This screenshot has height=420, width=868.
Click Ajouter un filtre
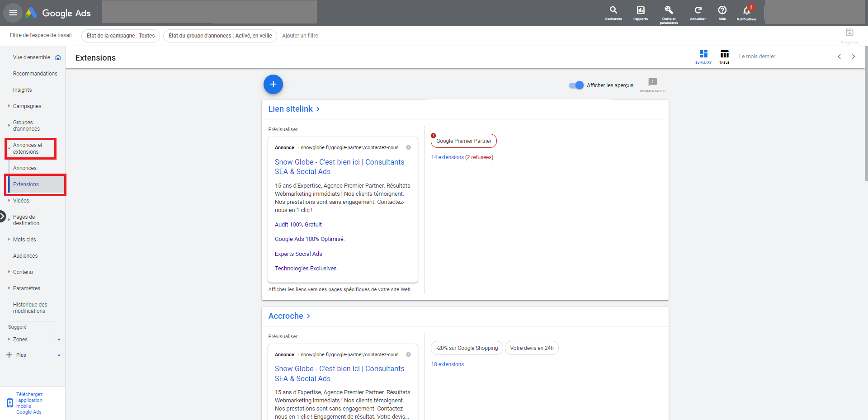tap(300, 36)
